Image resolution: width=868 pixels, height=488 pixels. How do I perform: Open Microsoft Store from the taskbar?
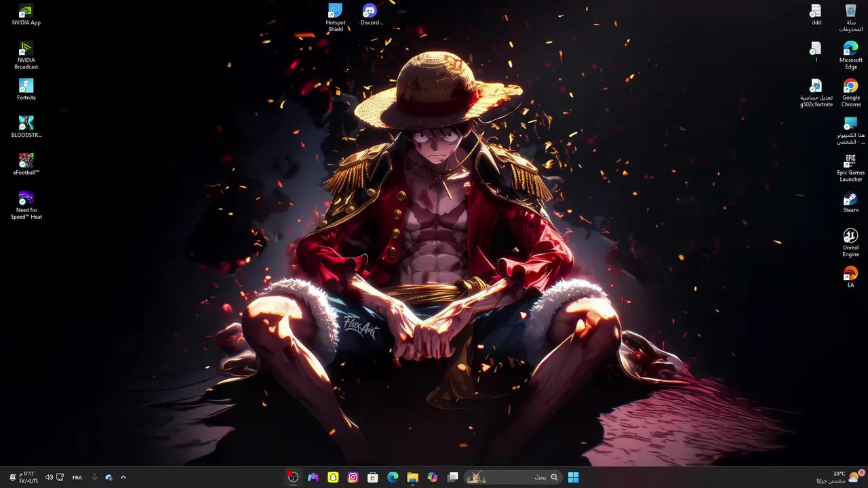(x=372, y=477)
